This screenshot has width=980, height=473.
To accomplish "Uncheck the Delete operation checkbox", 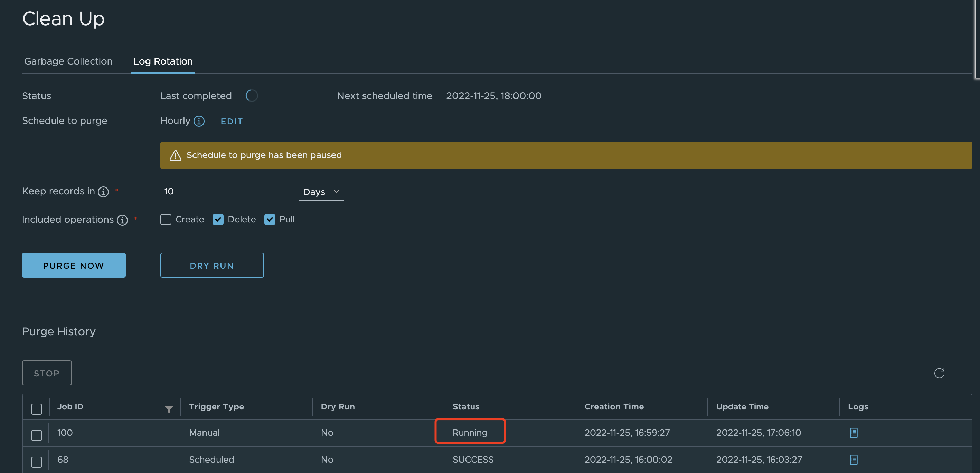I will click(218, 219).
